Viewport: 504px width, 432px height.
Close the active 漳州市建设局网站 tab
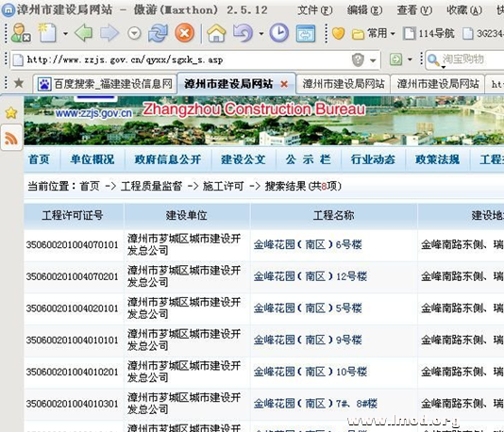284,84
